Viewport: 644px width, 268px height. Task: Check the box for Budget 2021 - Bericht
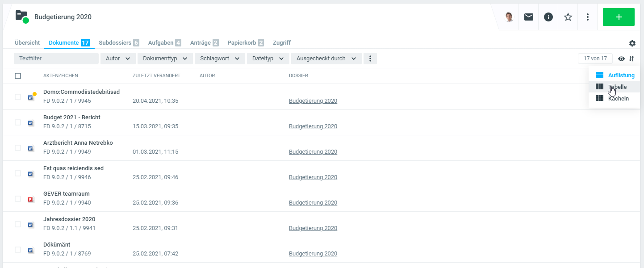click(x=18, y=122)
